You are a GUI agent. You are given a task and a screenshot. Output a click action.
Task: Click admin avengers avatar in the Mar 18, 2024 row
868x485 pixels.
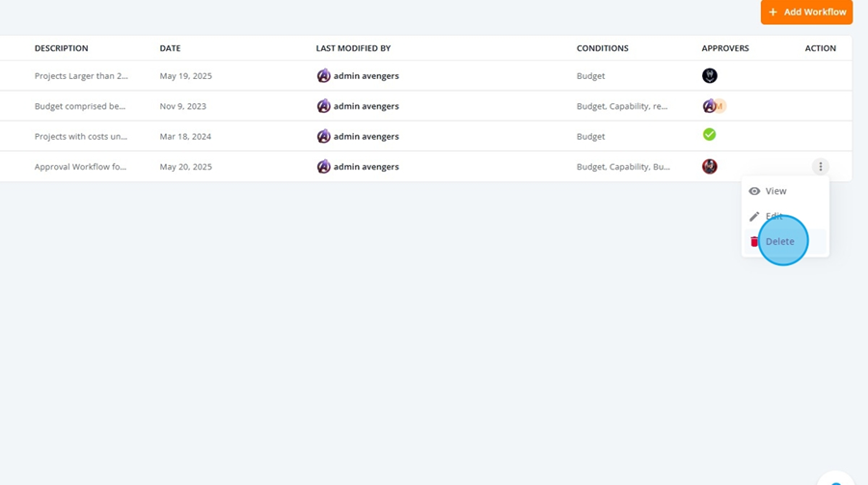click(x=323, y=136)
